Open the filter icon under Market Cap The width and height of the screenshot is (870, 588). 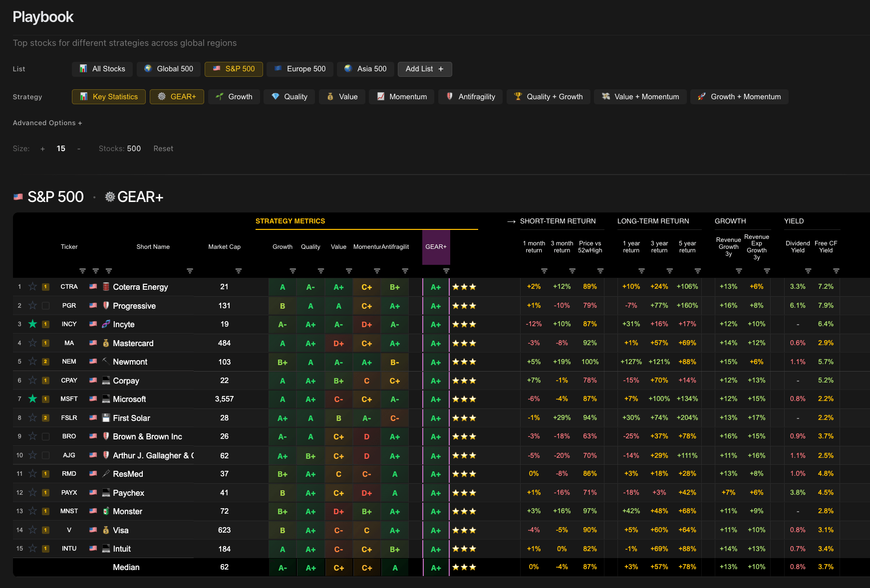[x=239, y=271]
